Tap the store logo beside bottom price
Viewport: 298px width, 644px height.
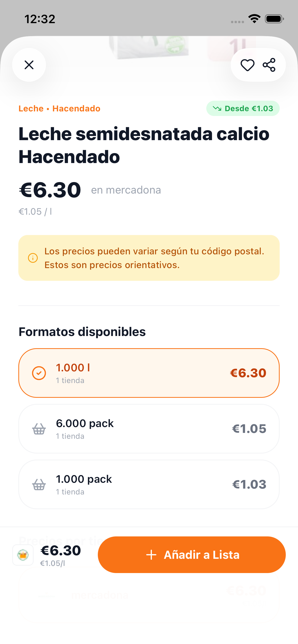click(x=23, y=555)
